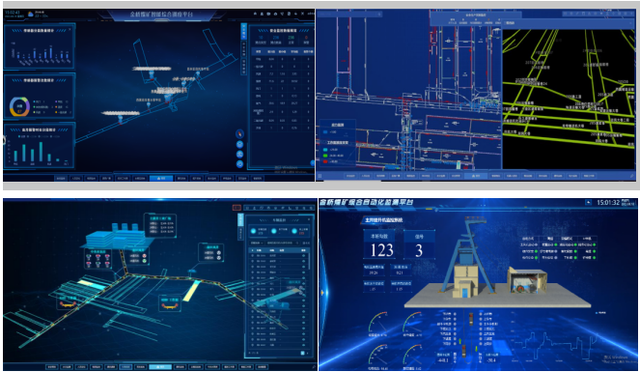640x372 pixels.
Task: Open the hamburger menu at the CAD map's bottom-left
Action: 320,176
